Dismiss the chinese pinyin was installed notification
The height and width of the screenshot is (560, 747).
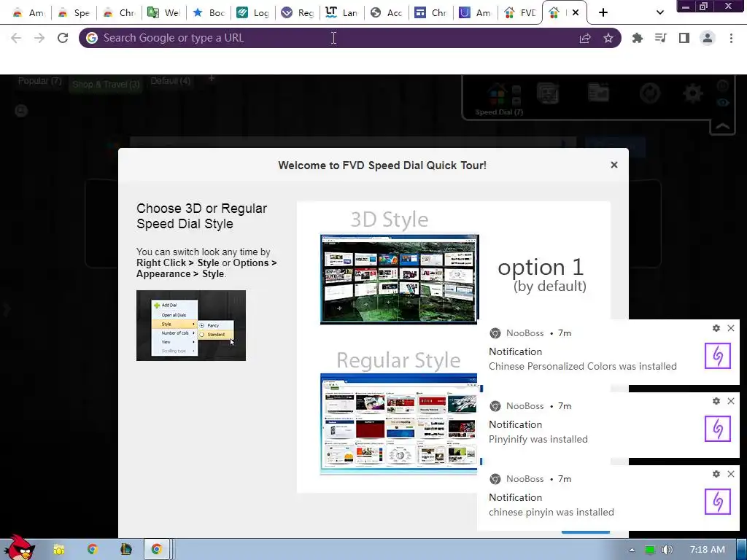[731, 474]
